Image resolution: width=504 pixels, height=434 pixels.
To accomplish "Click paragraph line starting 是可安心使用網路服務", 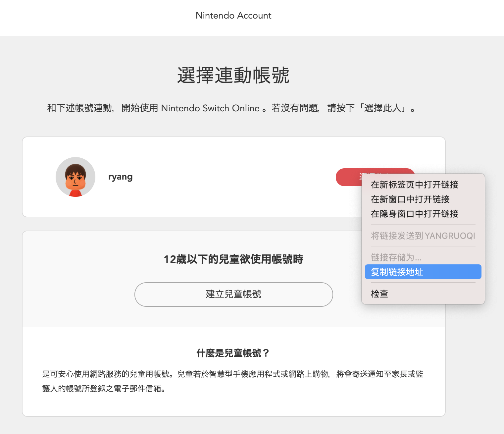I will click(232, 374).
